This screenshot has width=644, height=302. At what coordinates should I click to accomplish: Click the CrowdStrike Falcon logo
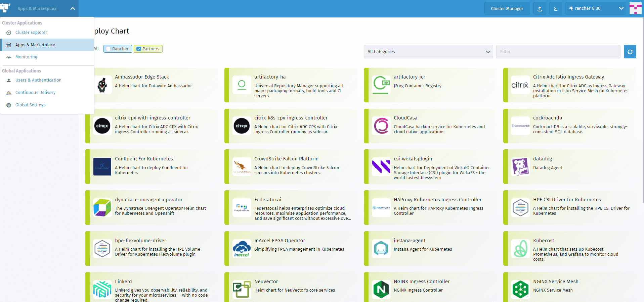coord(242,167)
